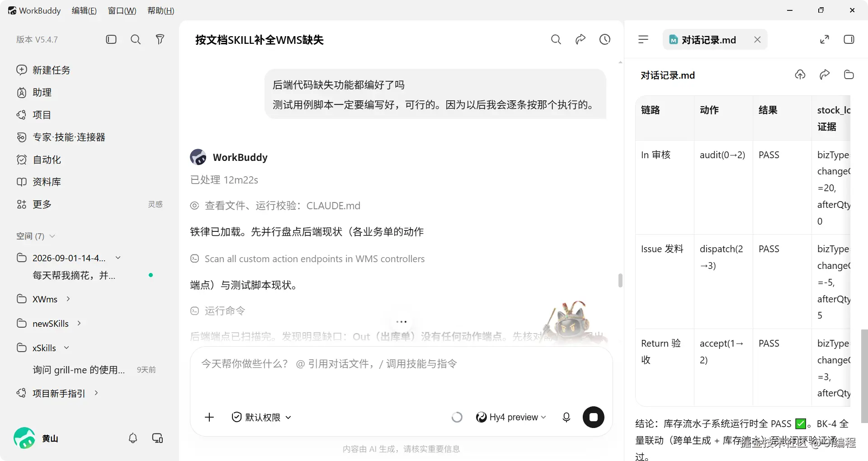The width and height of the screenshot is (868, 461).
Task: Click the cloud upload icon
Action: pos(800,75)
